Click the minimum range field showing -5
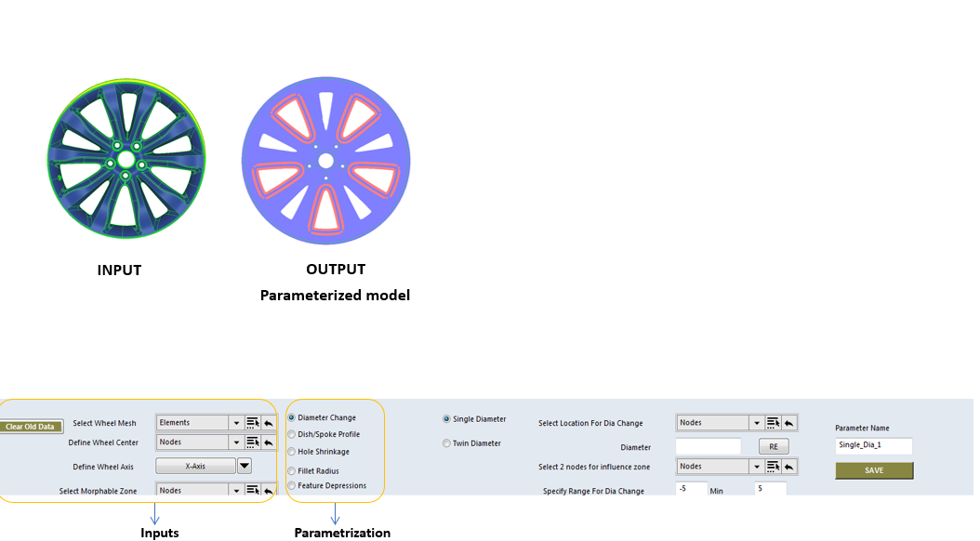The height and width of the screenshot is (541, 980). 691,489
